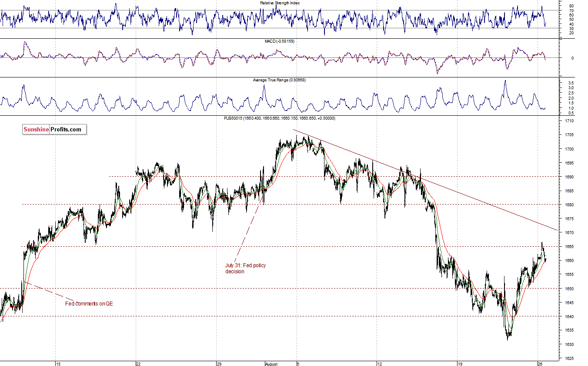Click date label 15 on the time axis
This screenshot has width=588, height=366.
[58, 363]
